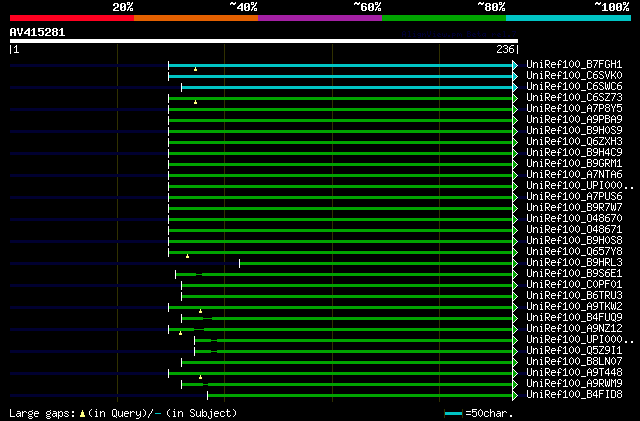Click the yellow query-gap symbol in the legend

click(x=82, y=414)
